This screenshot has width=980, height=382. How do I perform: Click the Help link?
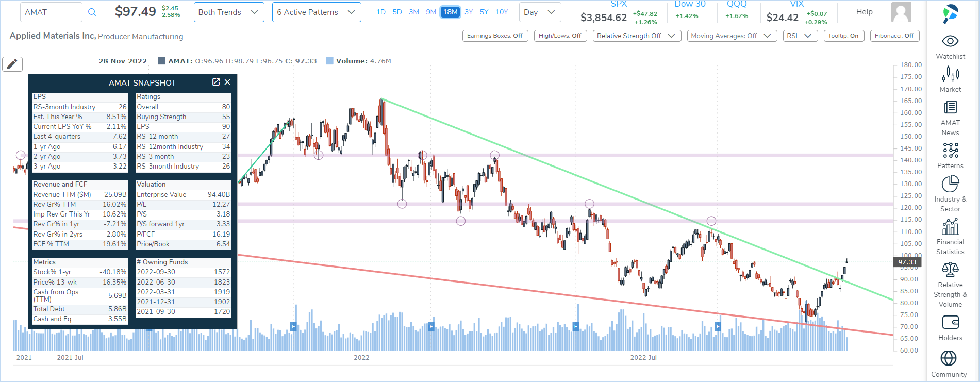click(x=865, y=12)
